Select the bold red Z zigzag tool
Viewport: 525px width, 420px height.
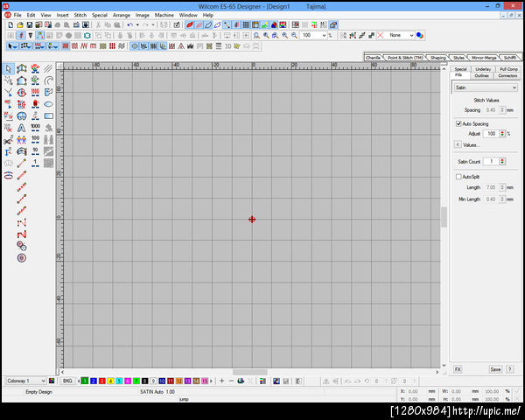(x=21, y=234)
